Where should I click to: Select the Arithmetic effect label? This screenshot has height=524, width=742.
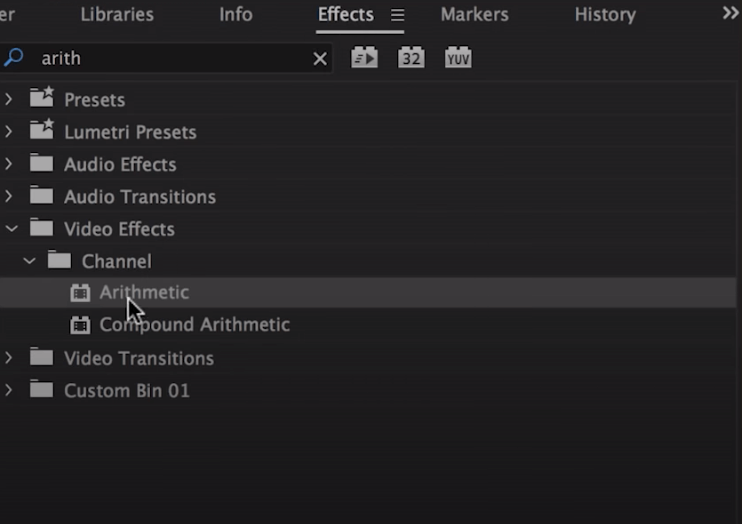144,293
